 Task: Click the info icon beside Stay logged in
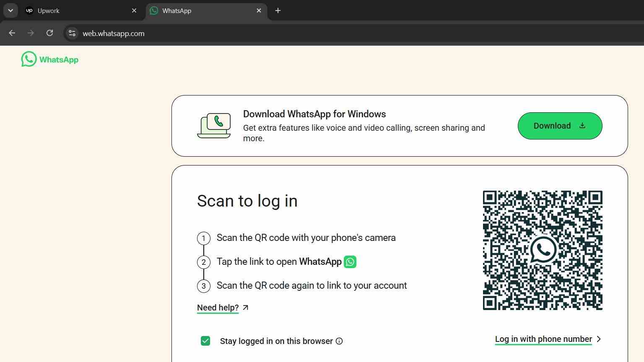tap(339, 341)
